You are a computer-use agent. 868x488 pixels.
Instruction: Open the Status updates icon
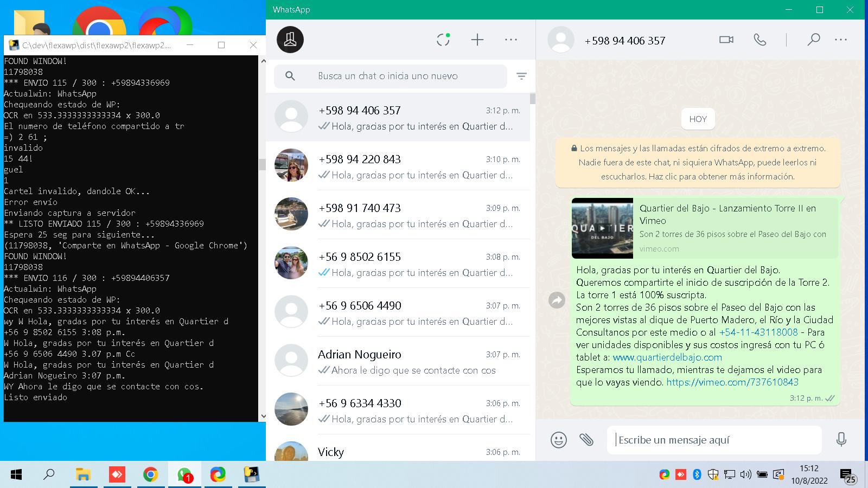tap(443, 40)
